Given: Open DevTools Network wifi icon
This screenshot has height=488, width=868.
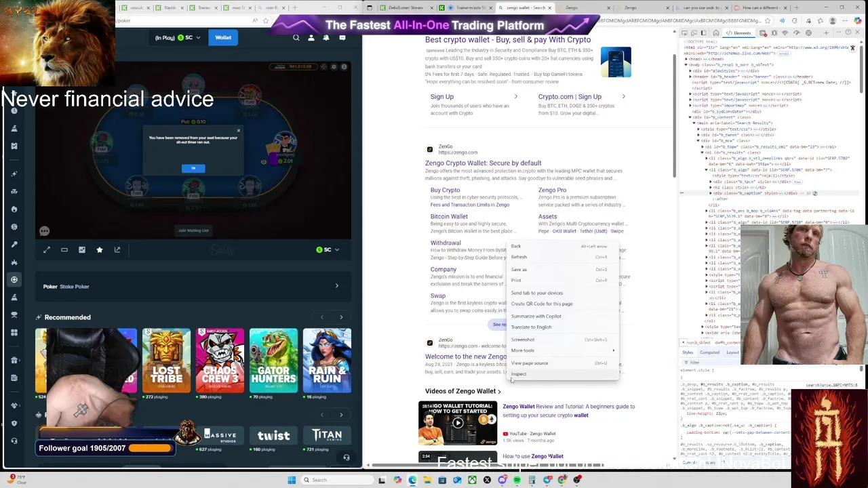Looking at the screenshot, I should click(x=785, y=33).
